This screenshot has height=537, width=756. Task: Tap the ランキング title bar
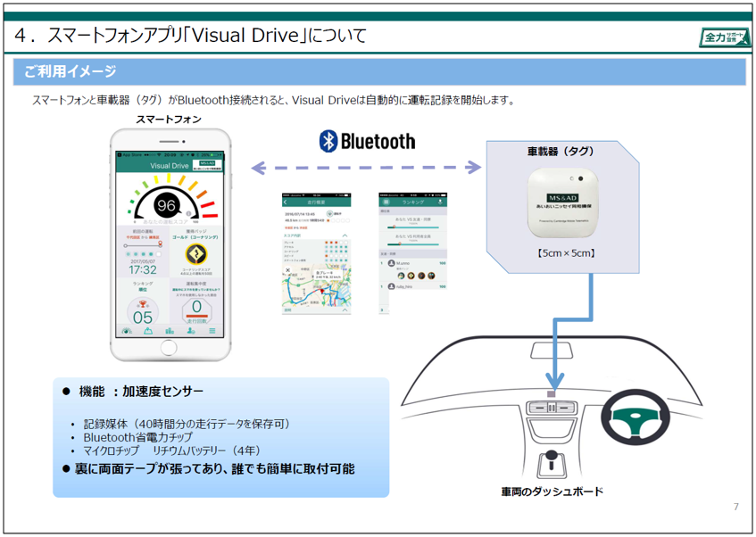412,201
